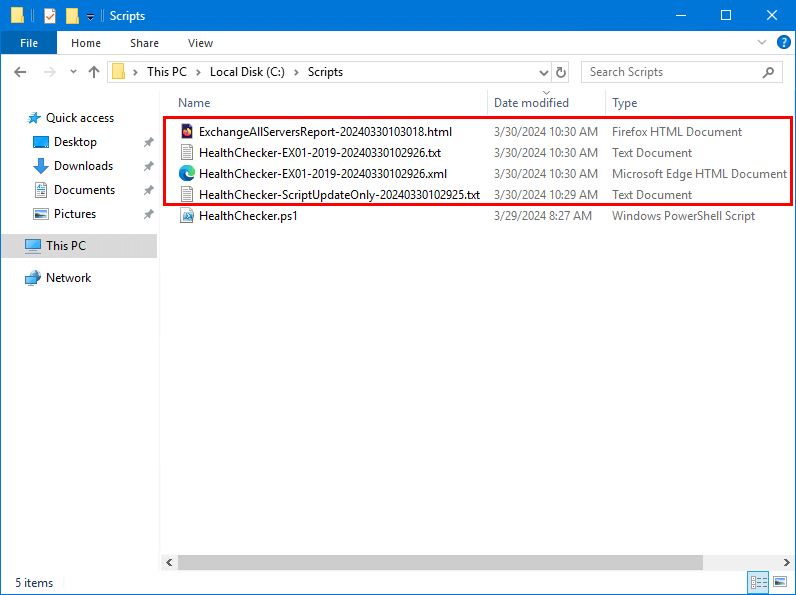Screen dimensions: 796x595
Task: Click the horizontal scrollbar left arrow
Action: coord(169,563)
